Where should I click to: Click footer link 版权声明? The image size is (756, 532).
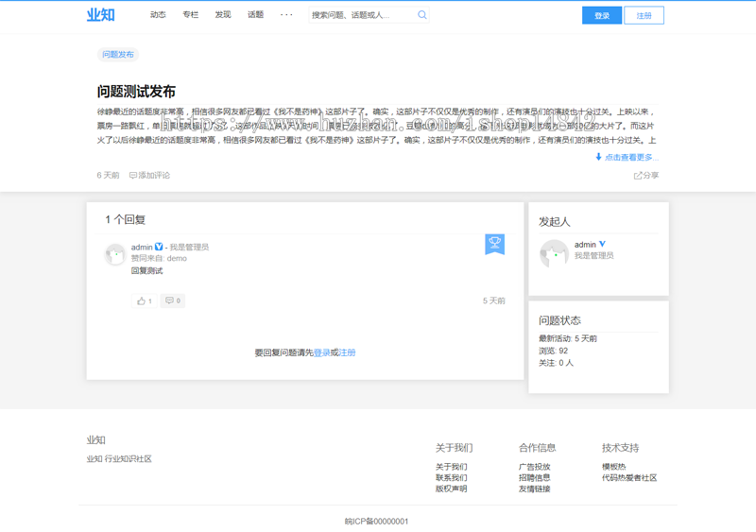(x=452, y=489)
